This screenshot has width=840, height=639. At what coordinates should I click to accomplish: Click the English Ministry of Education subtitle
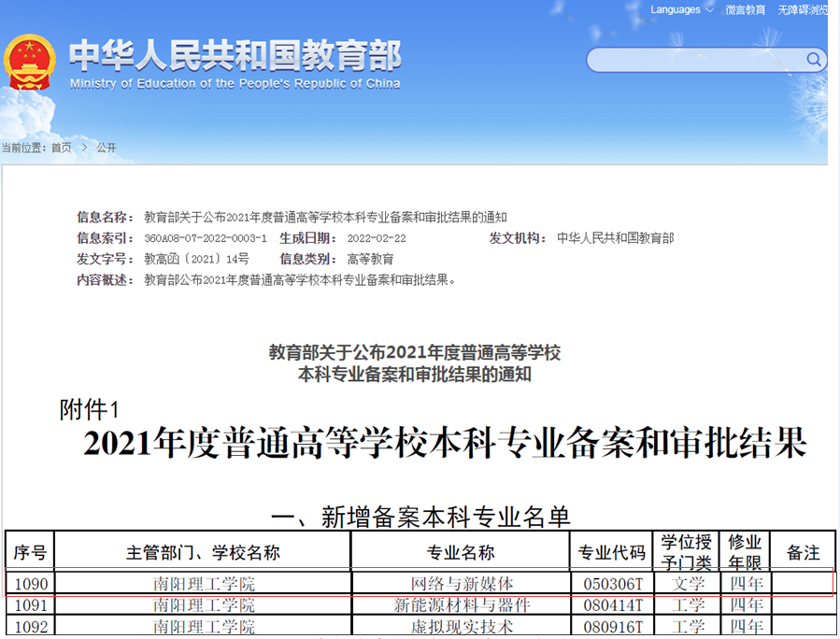coord(235,84)
